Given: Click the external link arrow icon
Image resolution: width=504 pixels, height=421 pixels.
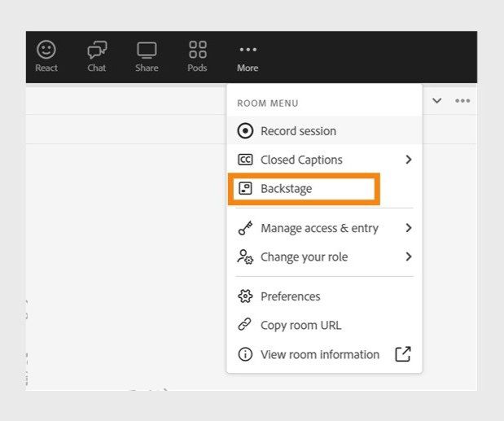Looking at the screenshot, I should point(403,354).
